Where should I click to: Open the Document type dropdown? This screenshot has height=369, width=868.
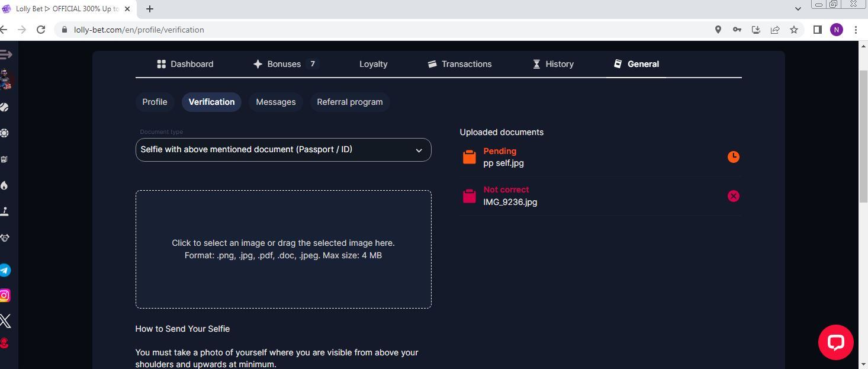click(283, 150)
